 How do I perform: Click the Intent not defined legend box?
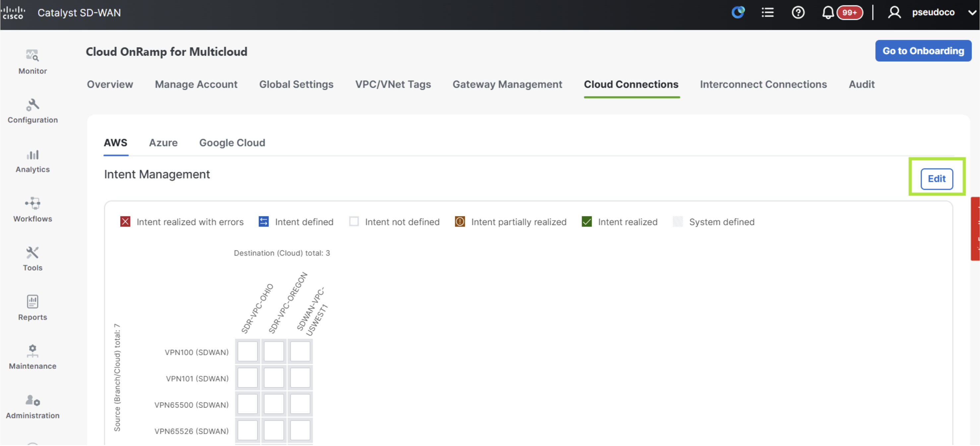coord(354,222)
